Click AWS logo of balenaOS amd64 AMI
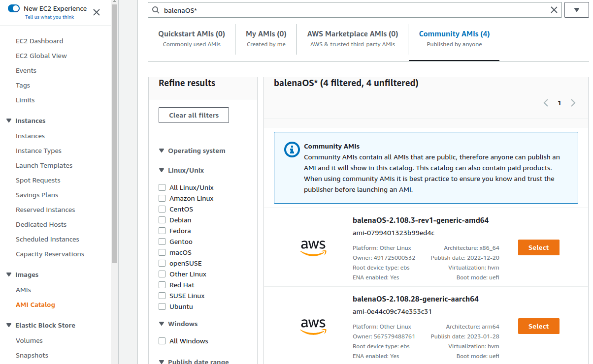Image resolution: width=593 pixels, height=364 pixels. (x=313, y=247)
